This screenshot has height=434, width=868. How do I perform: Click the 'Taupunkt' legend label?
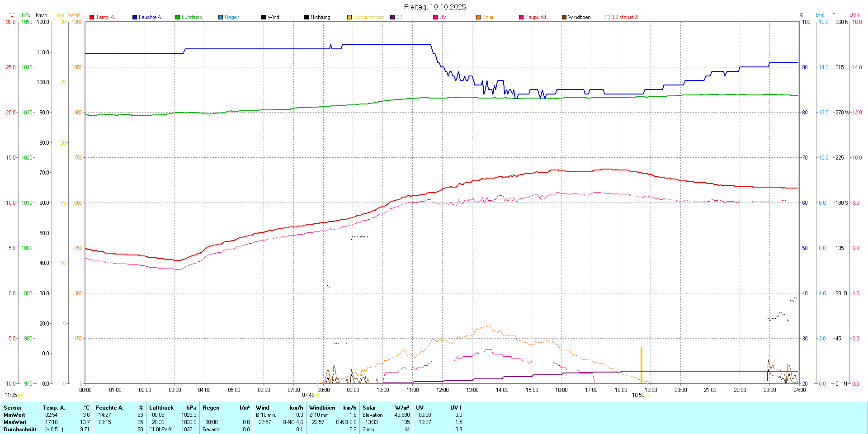click(x=536, y=17)
